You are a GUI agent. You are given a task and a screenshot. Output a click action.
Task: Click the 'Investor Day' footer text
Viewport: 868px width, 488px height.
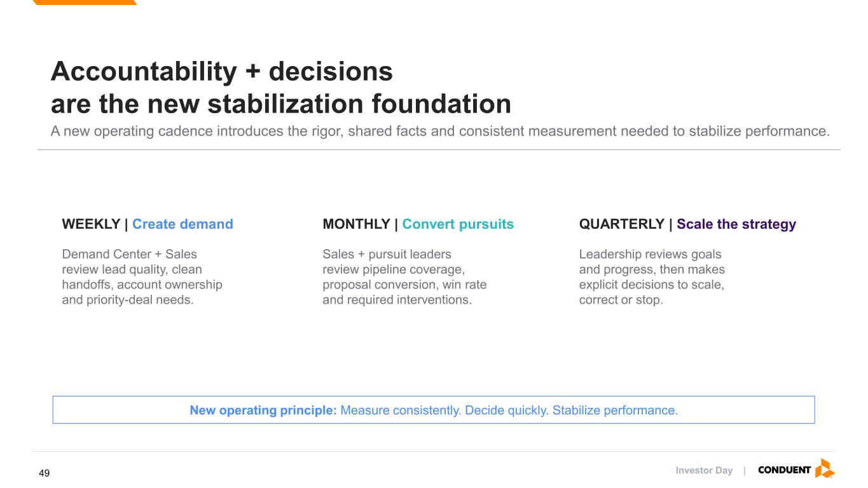(x=704, y=471)
